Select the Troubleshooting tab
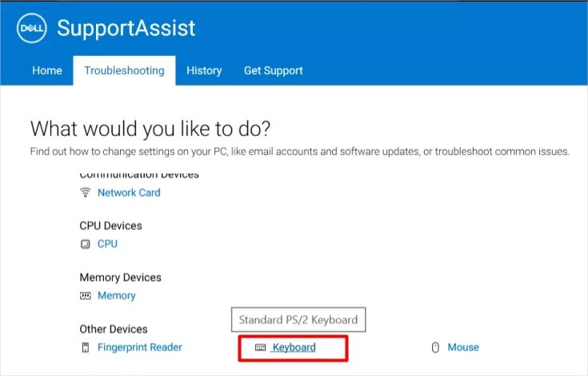 [x=124, y=70]
